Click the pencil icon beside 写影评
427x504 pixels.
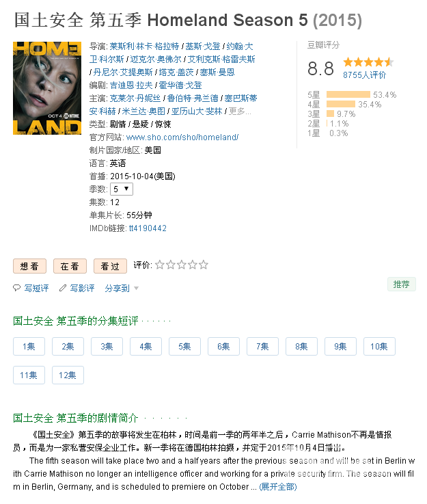click(x=63, y=288)
